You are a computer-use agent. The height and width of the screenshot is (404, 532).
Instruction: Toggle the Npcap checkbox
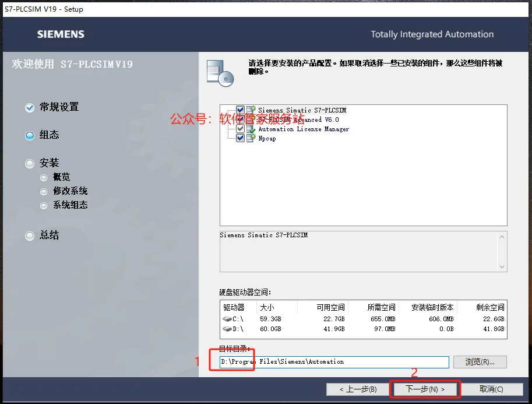tap(240, 138)
